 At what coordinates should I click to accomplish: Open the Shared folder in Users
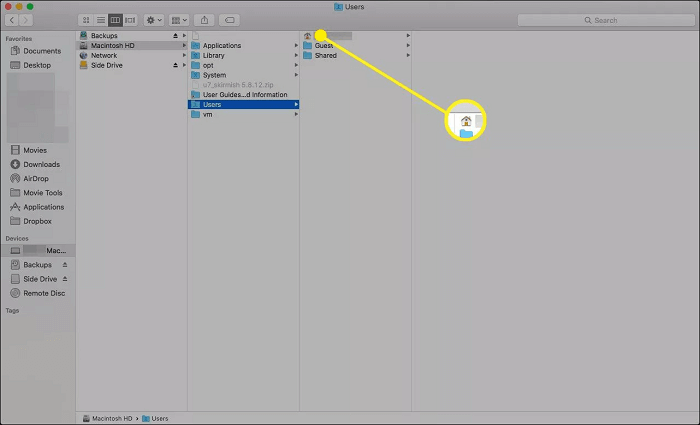pos(325,56)
